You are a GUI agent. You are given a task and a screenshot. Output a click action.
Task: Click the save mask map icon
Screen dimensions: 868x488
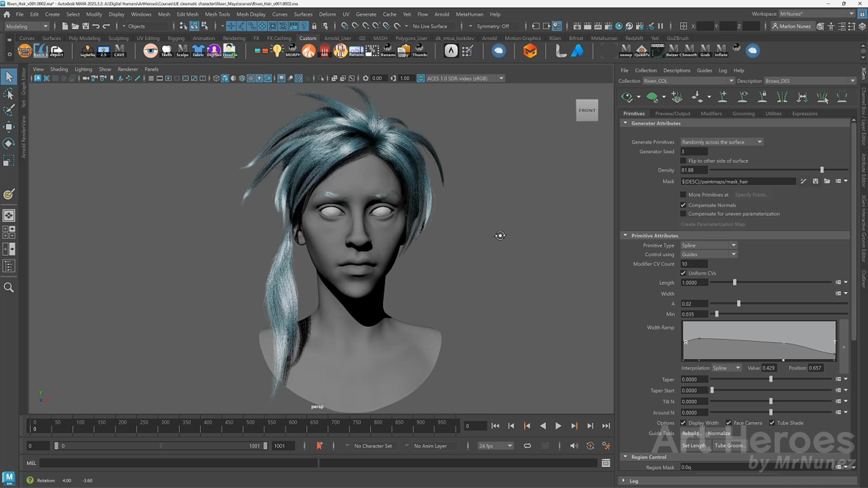815,181
